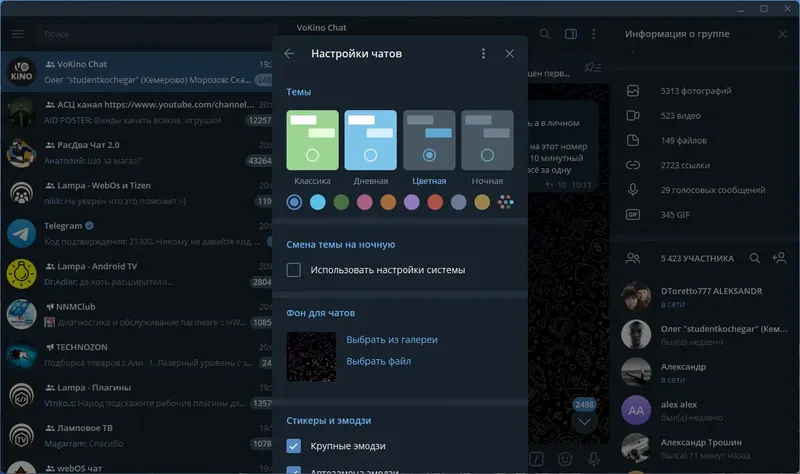Choose the gray-blue accent color
Image resolution: width=800 pixels, height=474 pixels.
pos(459,202)
